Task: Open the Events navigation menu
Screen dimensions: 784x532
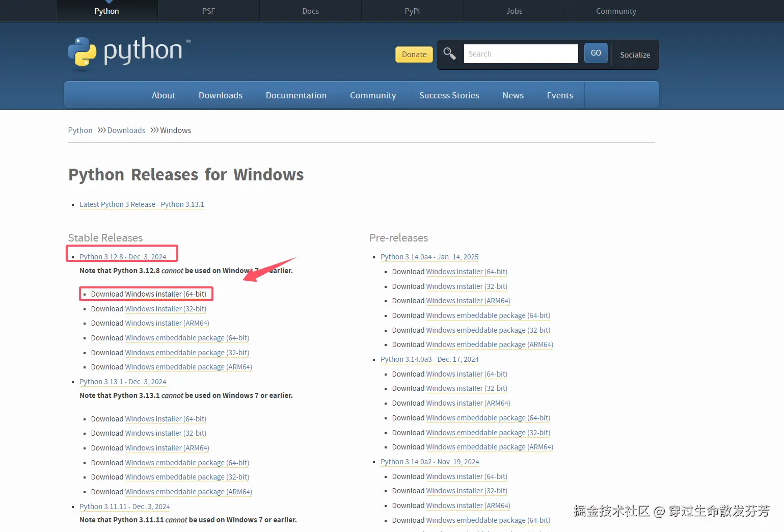Action: (x=560, y=95)
